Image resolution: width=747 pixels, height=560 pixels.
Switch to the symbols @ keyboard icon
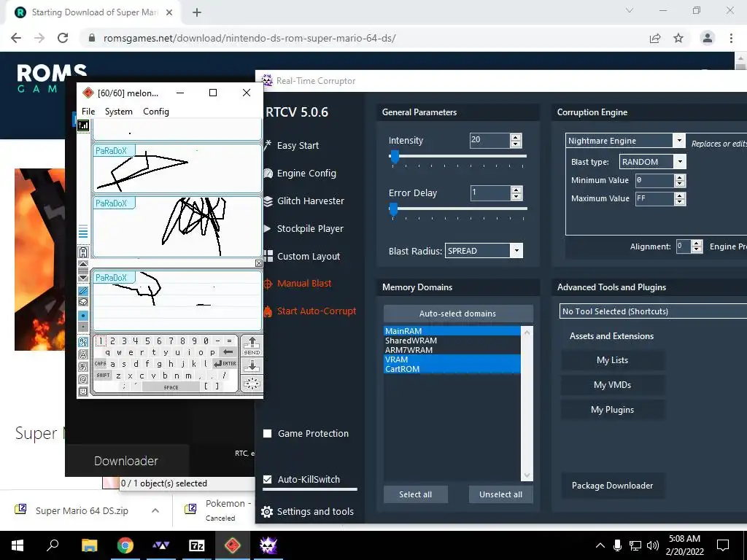(x=83, y=379)
